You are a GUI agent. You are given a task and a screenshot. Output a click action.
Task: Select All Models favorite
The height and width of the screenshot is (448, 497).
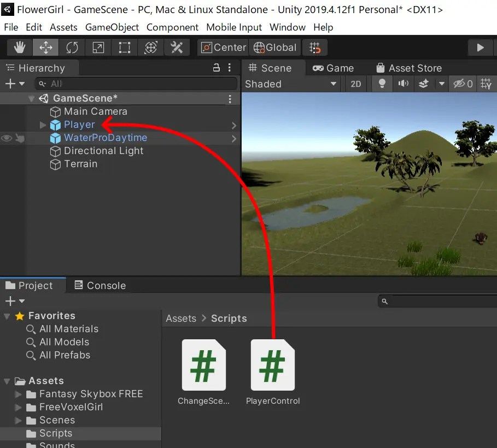[x=58, y=342]
